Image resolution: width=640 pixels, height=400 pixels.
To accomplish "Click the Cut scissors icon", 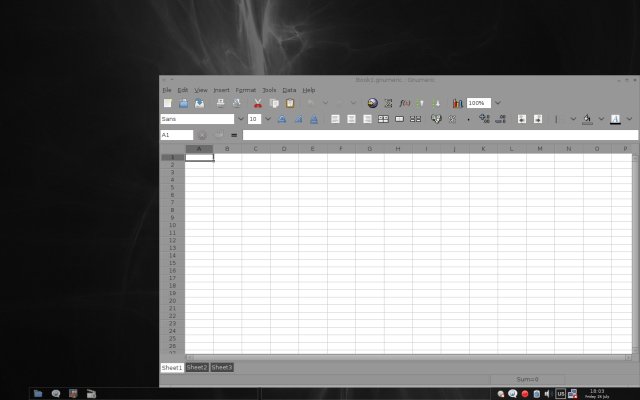I will click(257, 103).
